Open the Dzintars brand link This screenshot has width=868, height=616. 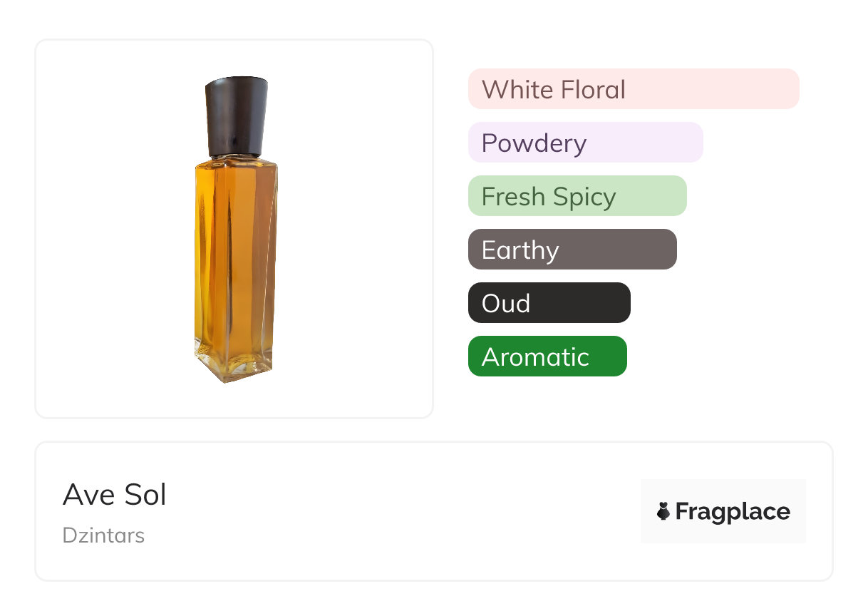click(103, 535)
